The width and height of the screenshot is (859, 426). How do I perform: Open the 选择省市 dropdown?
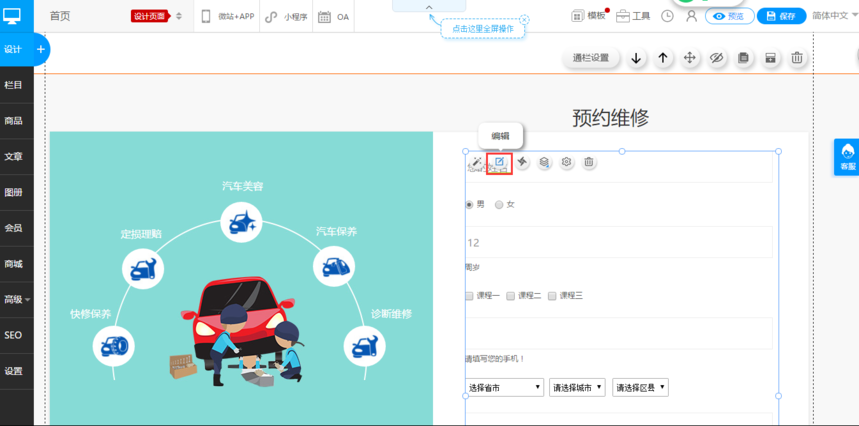(504, 388)
